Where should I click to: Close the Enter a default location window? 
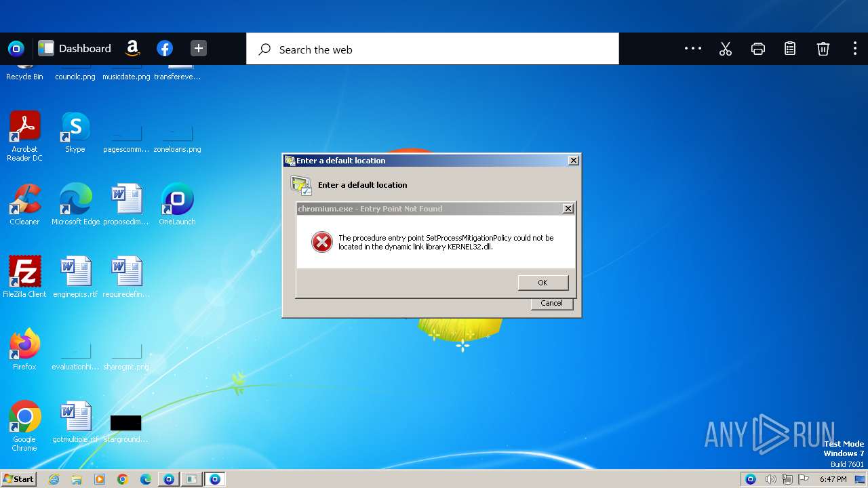574,161
